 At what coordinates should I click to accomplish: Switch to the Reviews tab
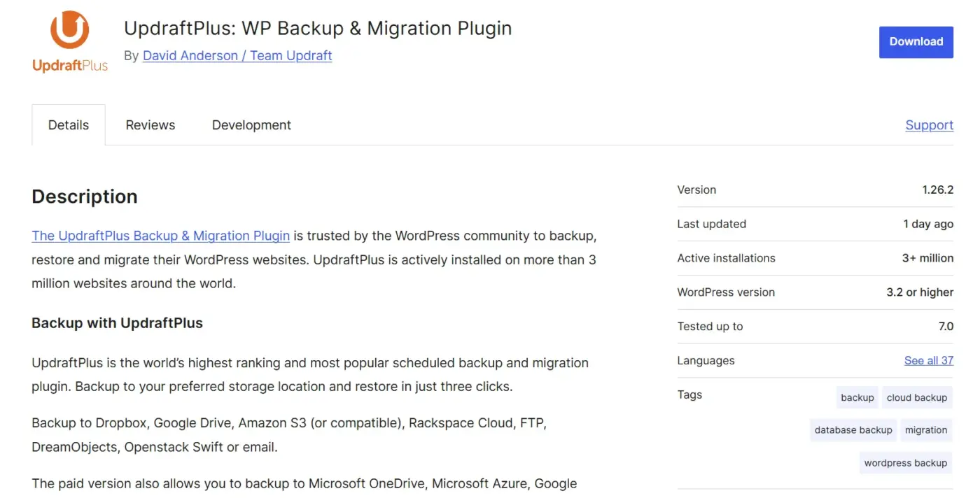150,125
